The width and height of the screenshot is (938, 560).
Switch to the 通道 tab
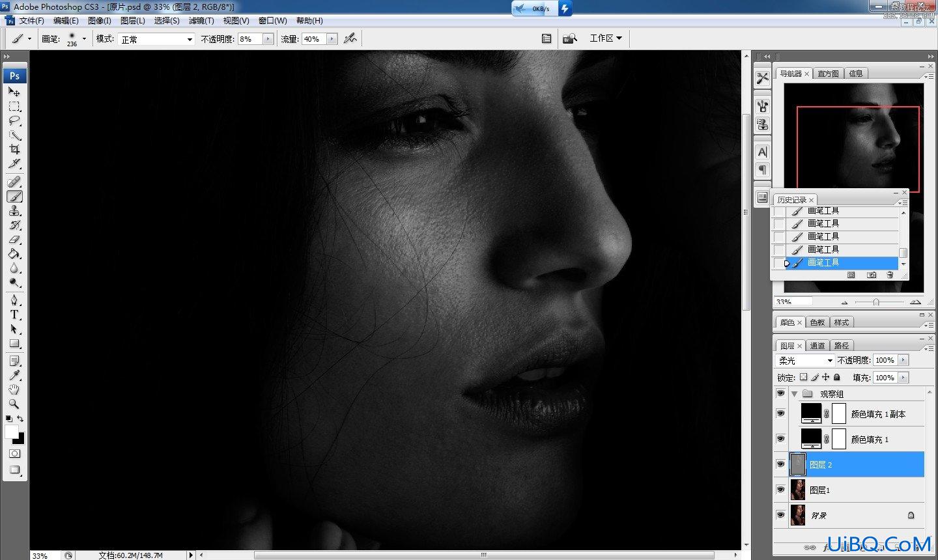(x=817, y=346)
